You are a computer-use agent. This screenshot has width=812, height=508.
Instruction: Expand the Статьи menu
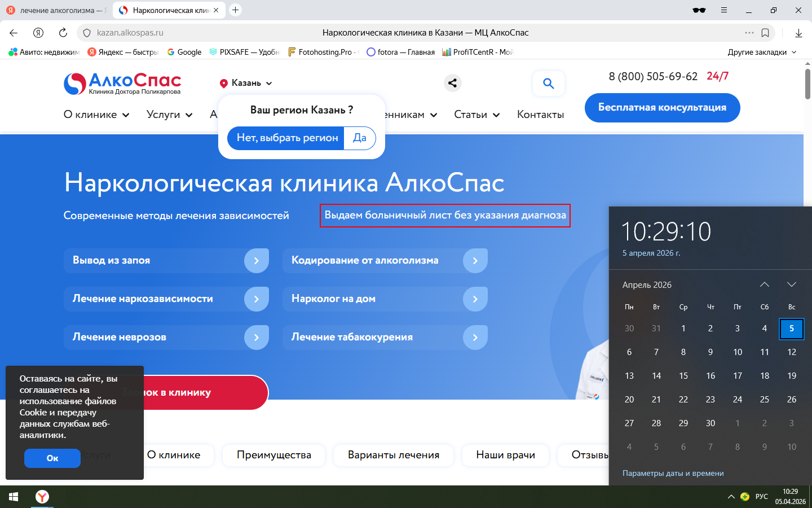[477, 115]
